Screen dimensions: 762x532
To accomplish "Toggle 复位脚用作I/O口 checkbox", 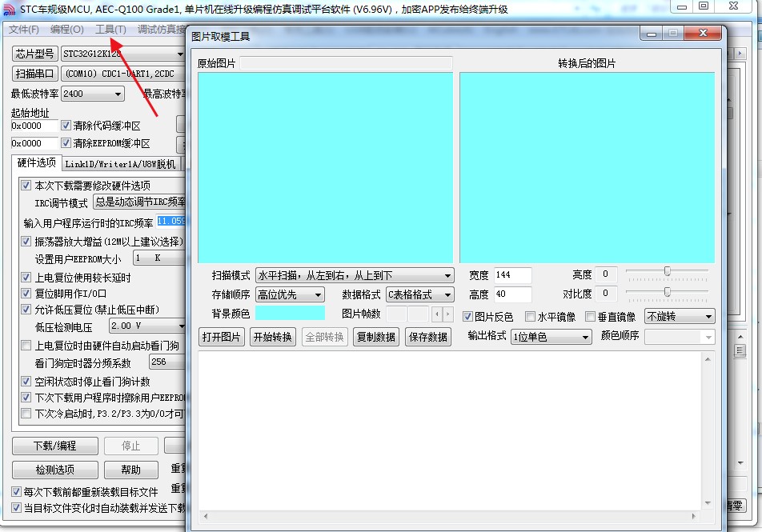I will (x=26, y=294).
